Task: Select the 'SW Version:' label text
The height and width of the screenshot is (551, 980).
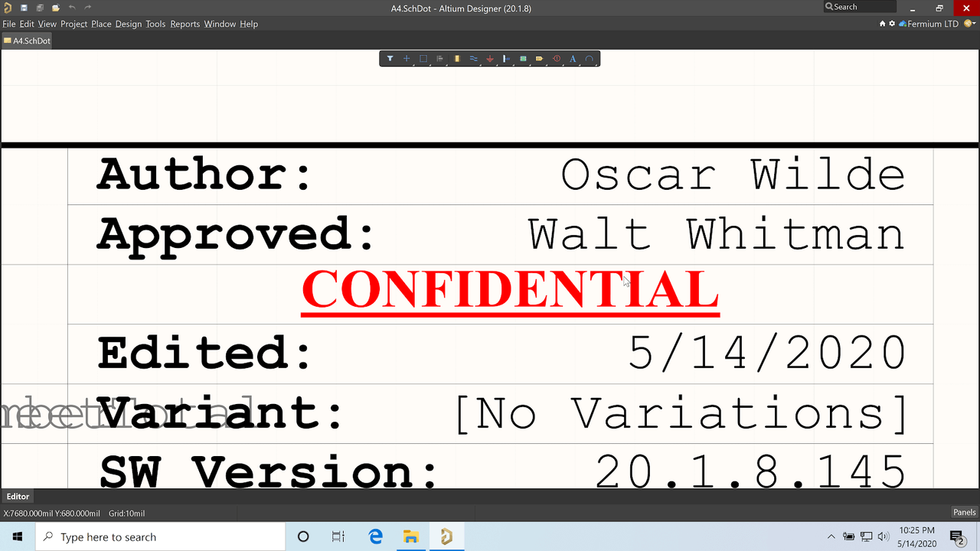Action: point(268,471)
